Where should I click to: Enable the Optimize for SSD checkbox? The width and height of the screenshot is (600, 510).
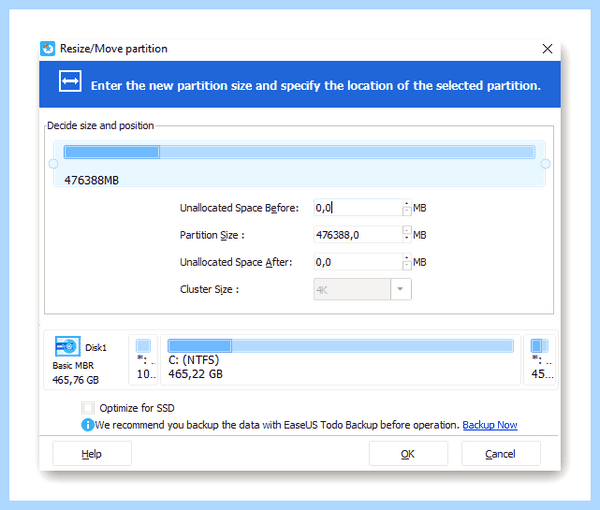(x=88, y=408)
